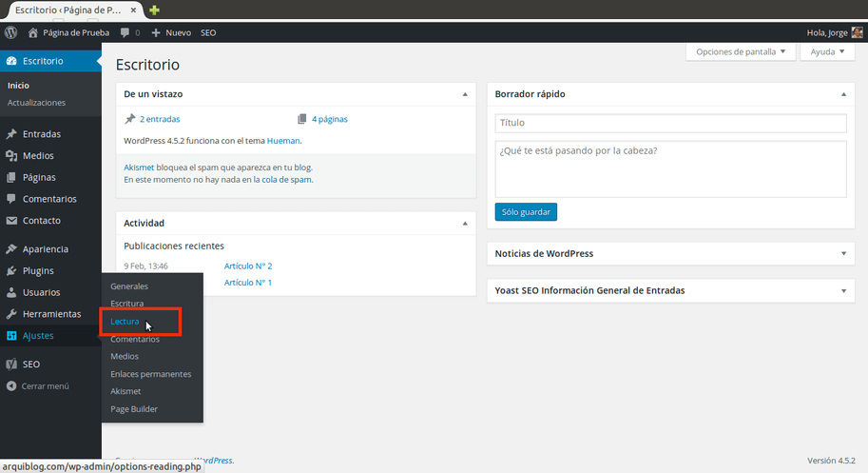Go to Inicio under Escritorio
This screenshot has height=473, width=868.
click(x=18, y=86)
